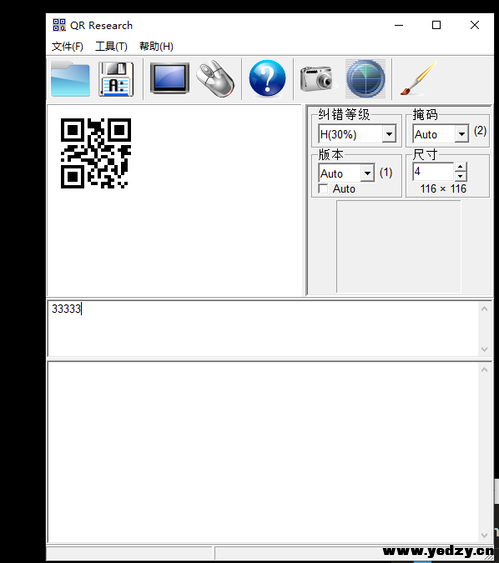Open the 文件(F) menu
This screenshot has height=563, width=499.
67,46
